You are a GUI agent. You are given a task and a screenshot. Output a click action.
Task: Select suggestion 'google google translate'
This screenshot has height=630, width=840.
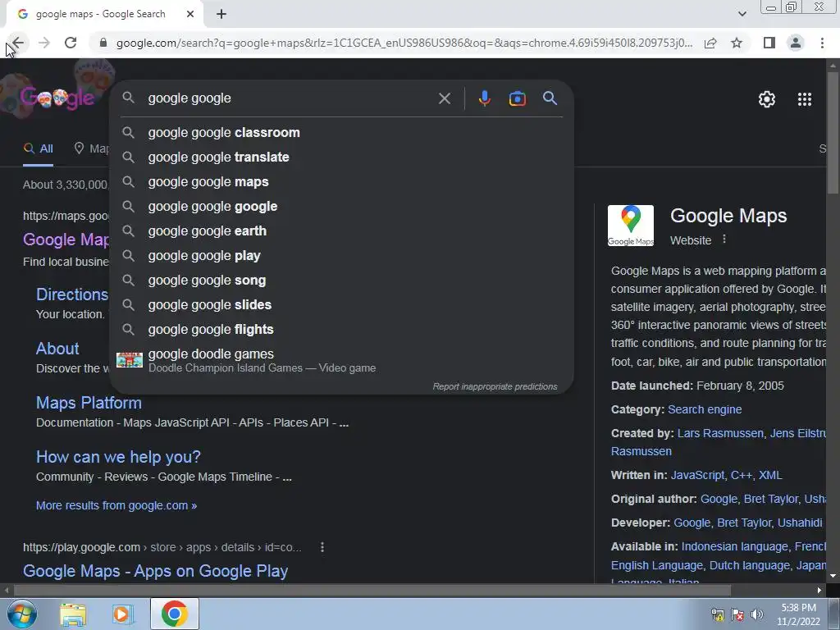(342, 157)
